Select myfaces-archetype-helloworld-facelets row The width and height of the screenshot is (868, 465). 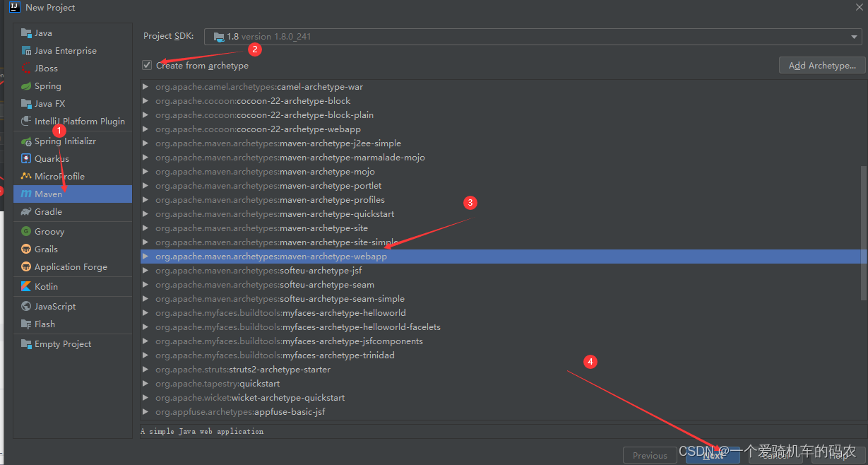pyautogui.click(x=500, y=327)
